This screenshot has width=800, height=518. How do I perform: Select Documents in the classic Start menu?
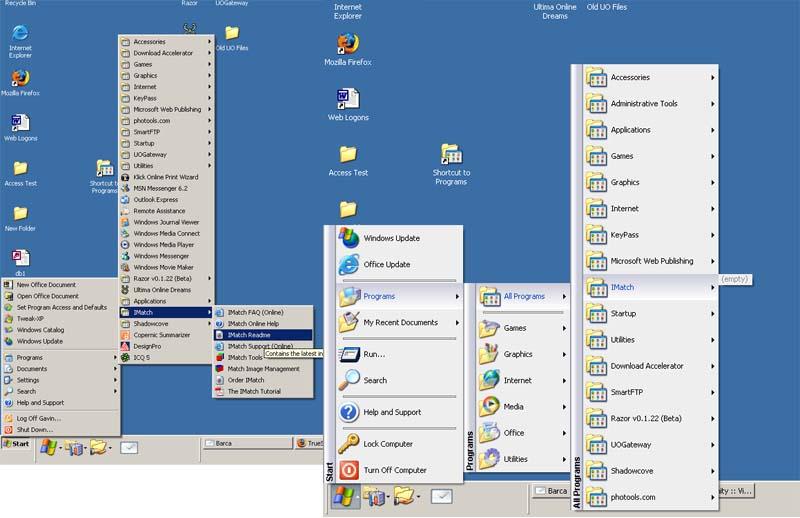60,368
